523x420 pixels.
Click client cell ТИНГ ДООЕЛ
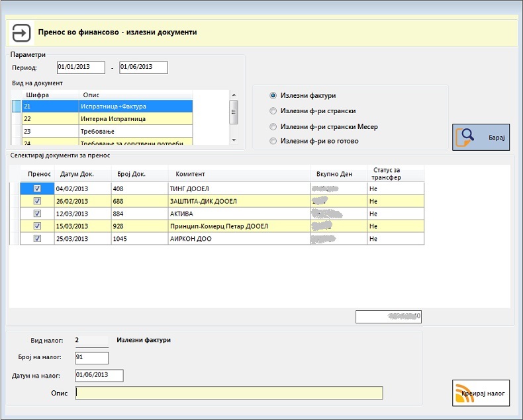[x=239, y=189]
